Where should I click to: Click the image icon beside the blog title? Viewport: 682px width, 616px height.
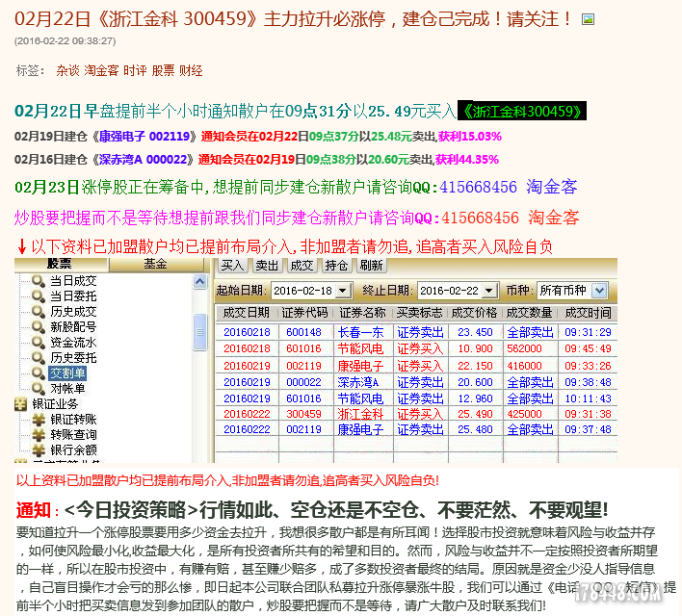[588, 19]
